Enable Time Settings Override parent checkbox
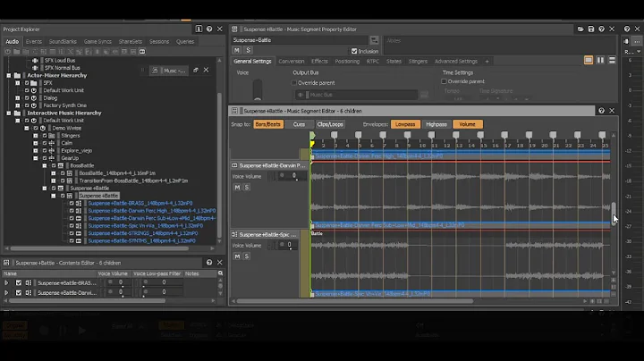The image size is (644, 361). (444, 81)
